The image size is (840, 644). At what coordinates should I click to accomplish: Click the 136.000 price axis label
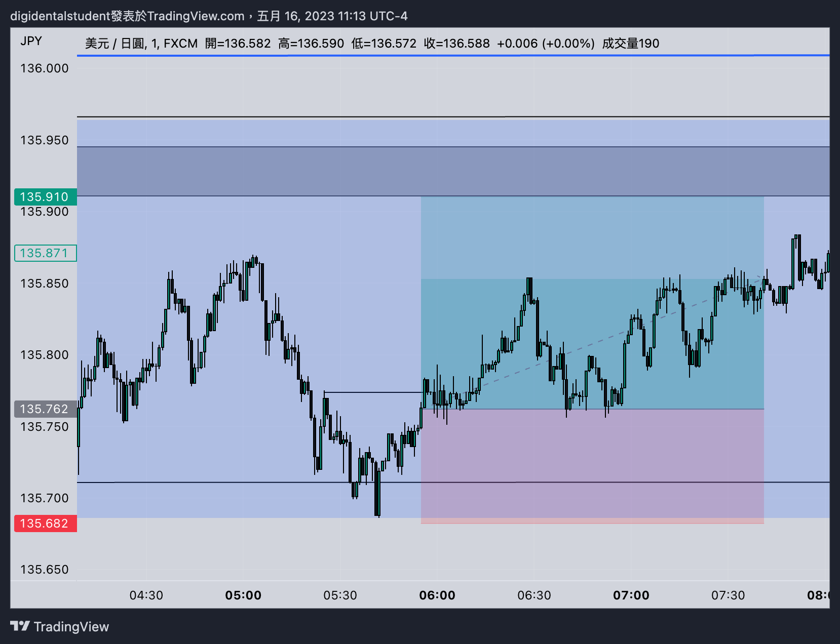(x=45, y=68)
